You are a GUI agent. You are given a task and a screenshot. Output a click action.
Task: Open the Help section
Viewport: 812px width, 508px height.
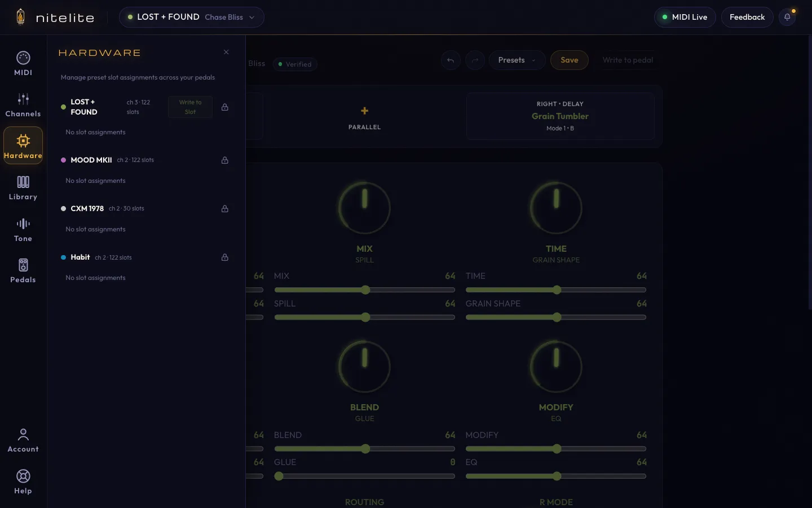pos(23,482)
